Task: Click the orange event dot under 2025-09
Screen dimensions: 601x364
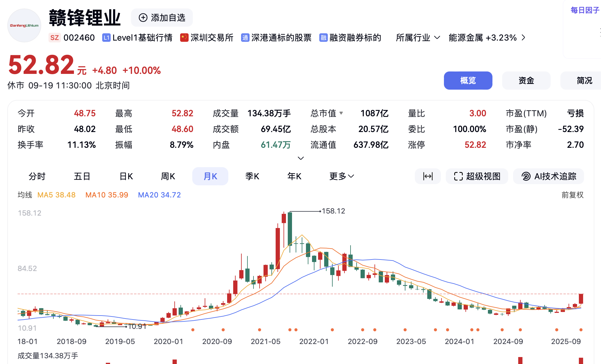Action: pos(581,330)
